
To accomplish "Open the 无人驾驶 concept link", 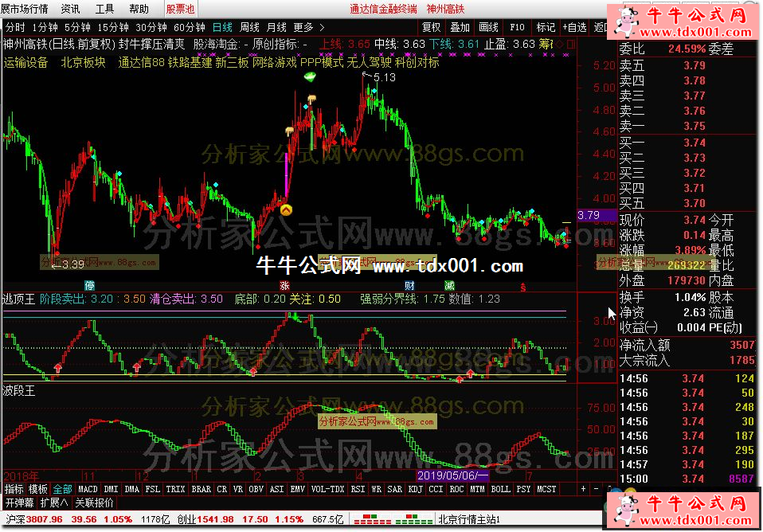I will pos(369,62).
